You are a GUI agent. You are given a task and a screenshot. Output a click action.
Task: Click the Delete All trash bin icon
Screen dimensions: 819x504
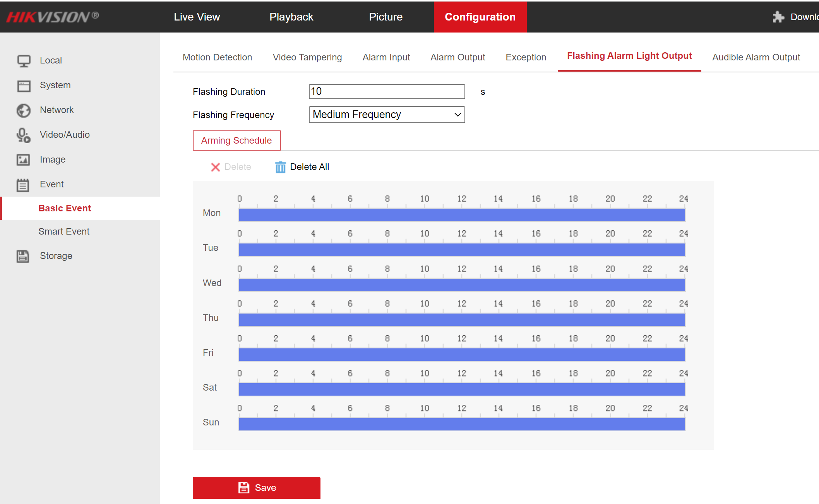[280, 167]
